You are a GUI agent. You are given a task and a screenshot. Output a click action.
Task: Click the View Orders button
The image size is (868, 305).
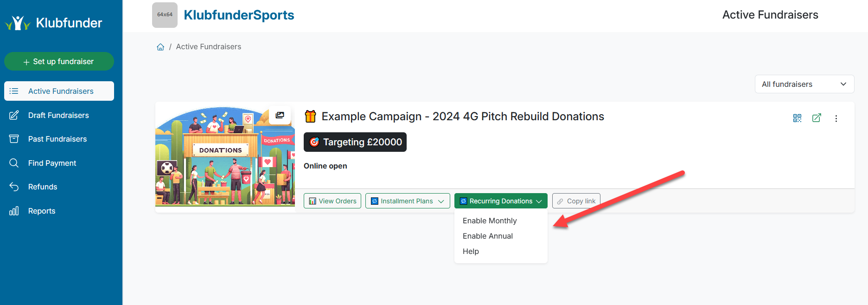pyautogui.click(x=332, y=201)
